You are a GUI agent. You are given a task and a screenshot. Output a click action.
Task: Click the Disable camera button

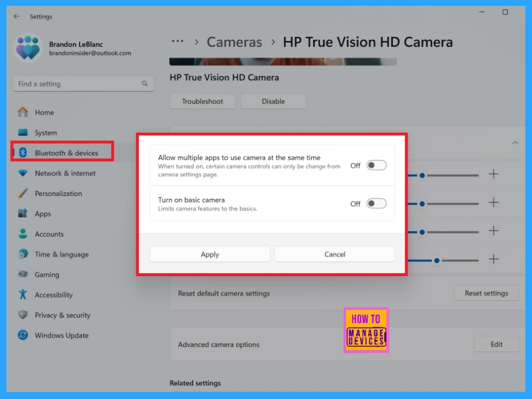click(273, 101)
